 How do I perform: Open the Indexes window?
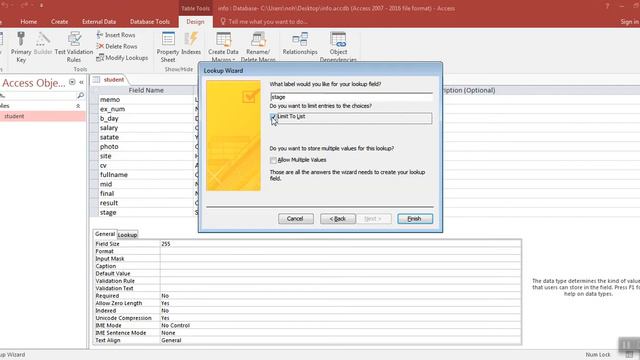click(191, 43)
